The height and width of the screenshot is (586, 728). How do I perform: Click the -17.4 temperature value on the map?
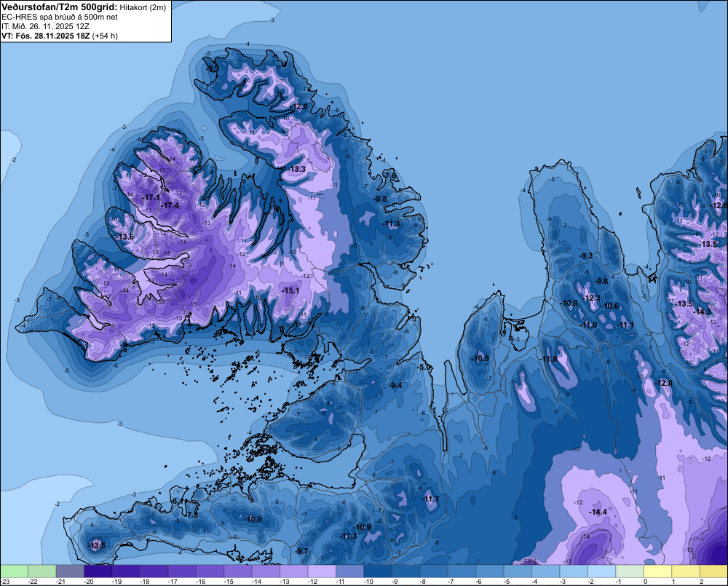[170, 205]
